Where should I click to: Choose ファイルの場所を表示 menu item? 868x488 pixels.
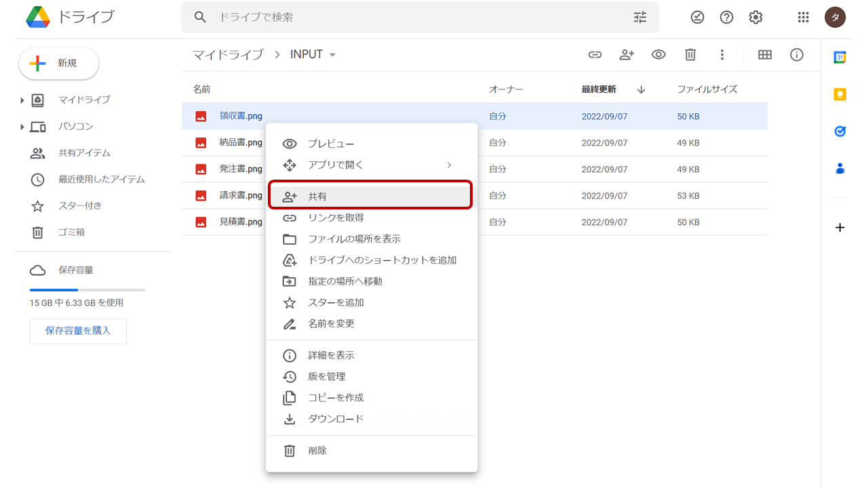click(x=372, y=239)
